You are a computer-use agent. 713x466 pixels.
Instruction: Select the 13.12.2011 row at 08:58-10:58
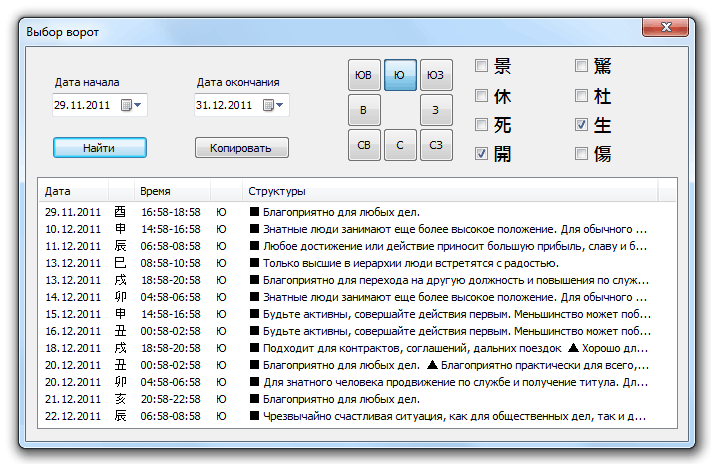pyautogui.click(x=357, y=263)
